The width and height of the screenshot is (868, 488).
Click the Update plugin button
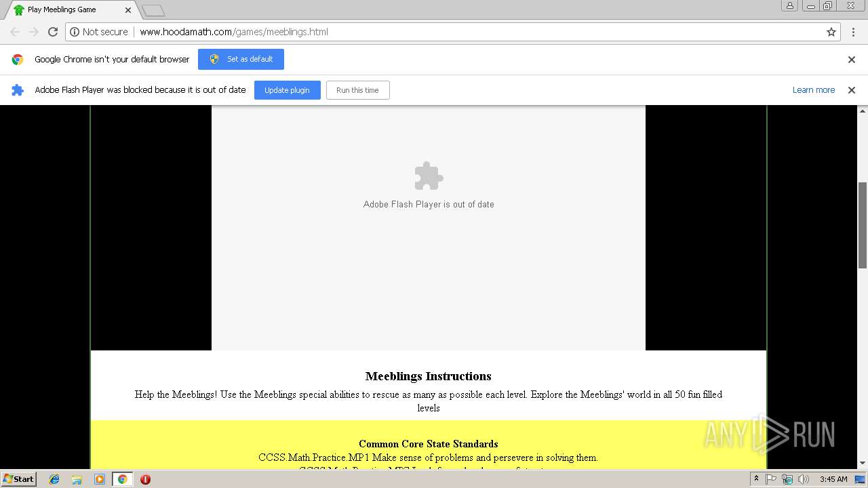click(287, 90)
